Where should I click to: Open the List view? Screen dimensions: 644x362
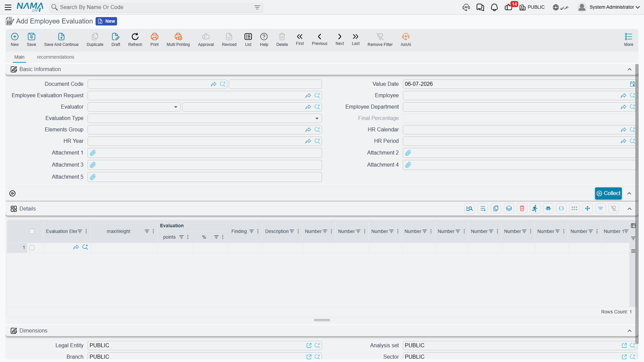pyautogui.click(x=248, y=40)
